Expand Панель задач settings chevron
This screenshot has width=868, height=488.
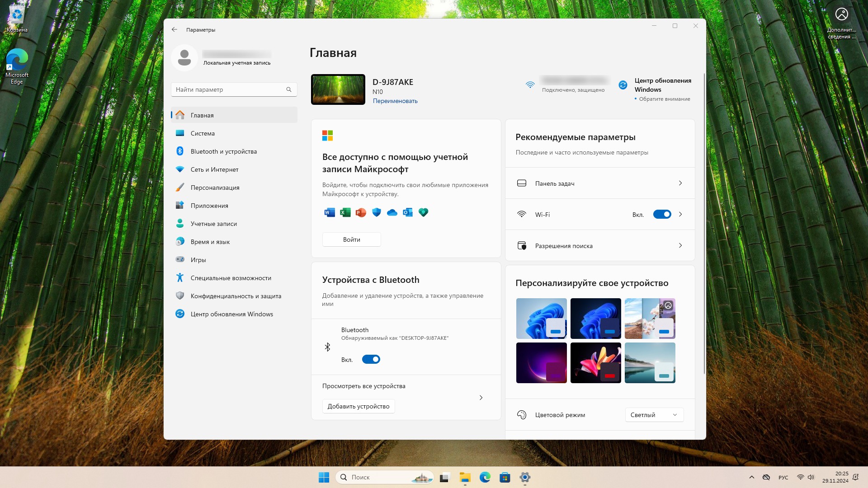680,183
